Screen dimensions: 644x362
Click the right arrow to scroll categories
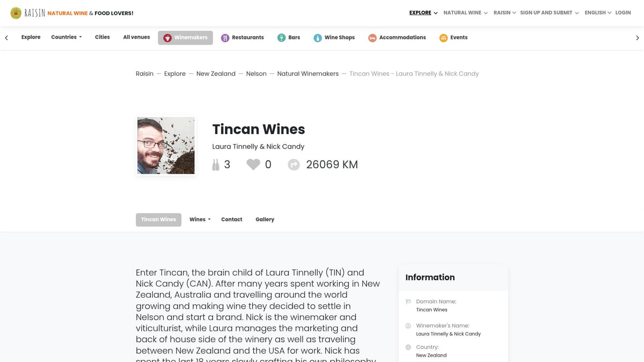click(x=638, y=38)
